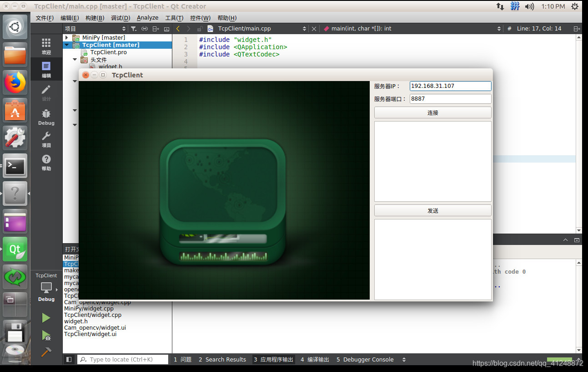Open the 文件(F) menu
The height and width of the screenshot is (372, 588).
point(45,18)
